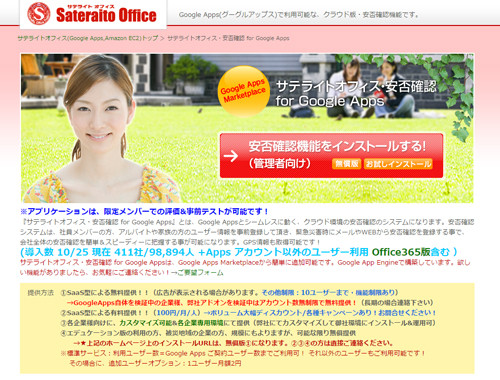Open the Sateraito Office logo text
The height and width of the screenshot is (380, 500).
point(106,14)
